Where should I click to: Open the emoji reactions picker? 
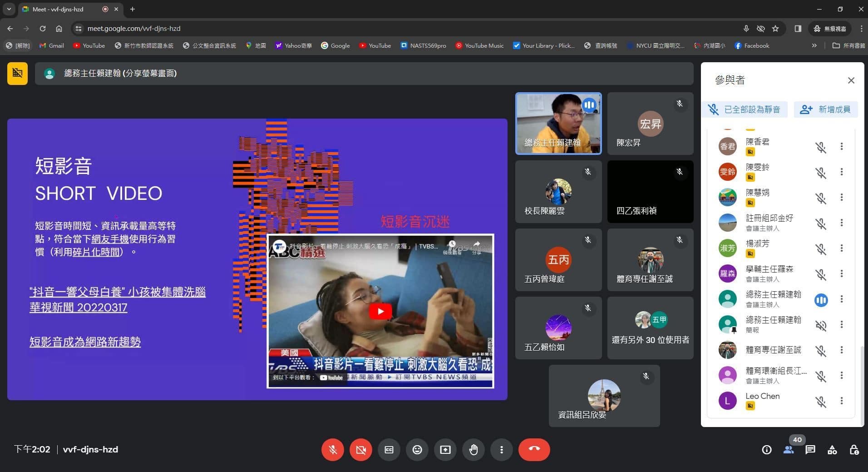click(417, 450)
